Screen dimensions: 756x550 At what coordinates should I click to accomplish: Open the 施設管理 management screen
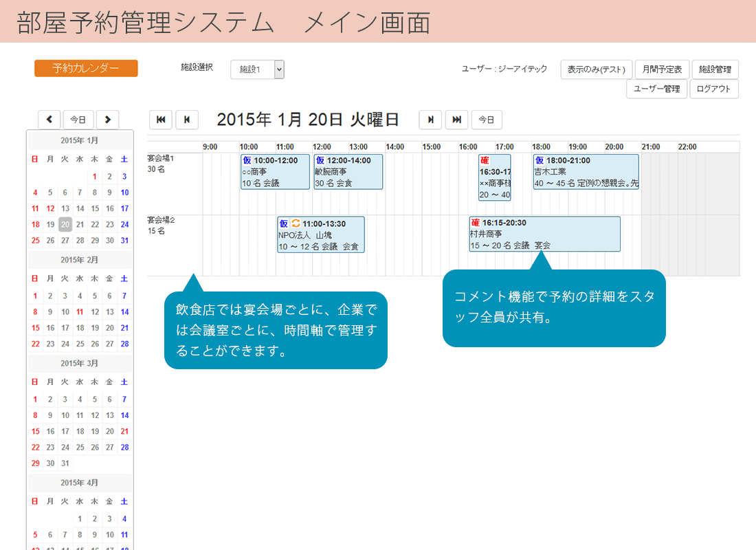tap(715, 69)
